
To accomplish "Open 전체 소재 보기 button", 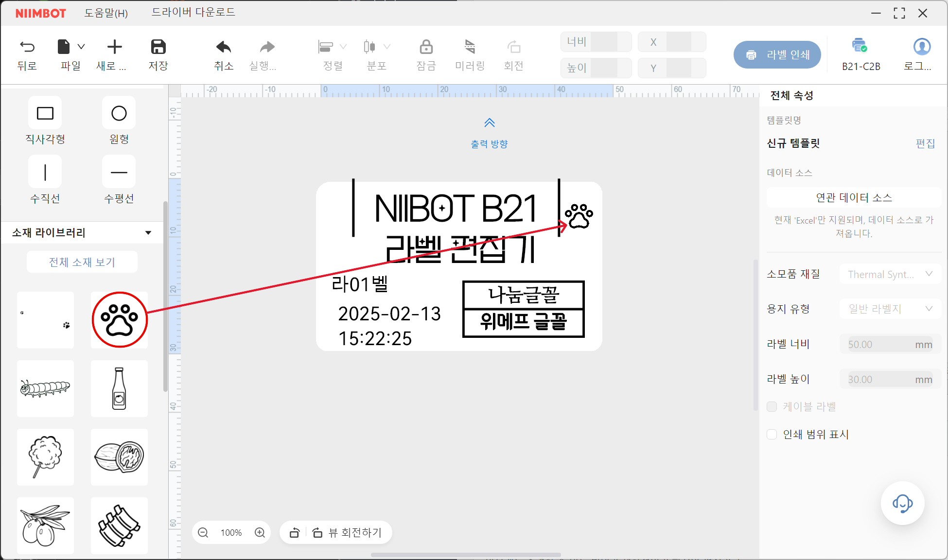I will click(82, 262).
